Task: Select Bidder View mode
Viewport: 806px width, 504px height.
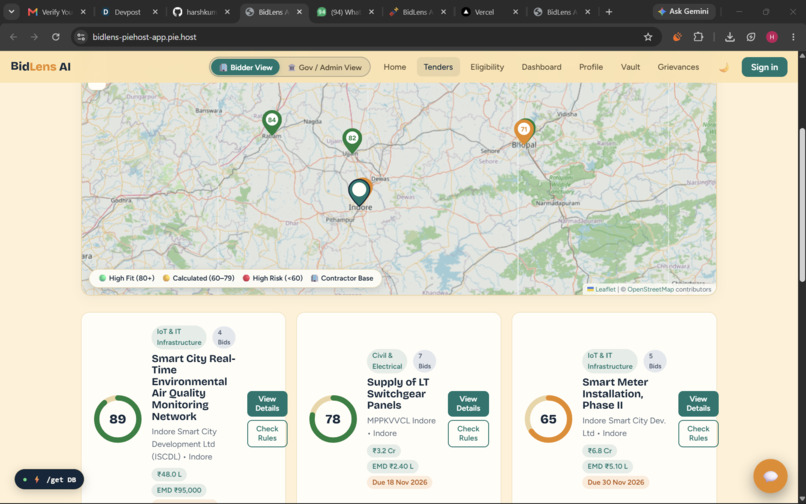Action: tap(245, 67)
